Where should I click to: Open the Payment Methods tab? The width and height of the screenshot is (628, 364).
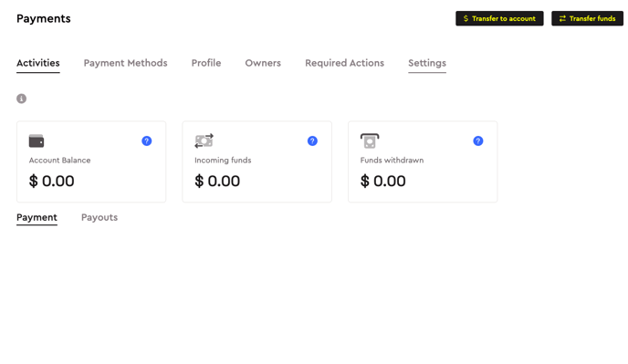tap(125, 63)
